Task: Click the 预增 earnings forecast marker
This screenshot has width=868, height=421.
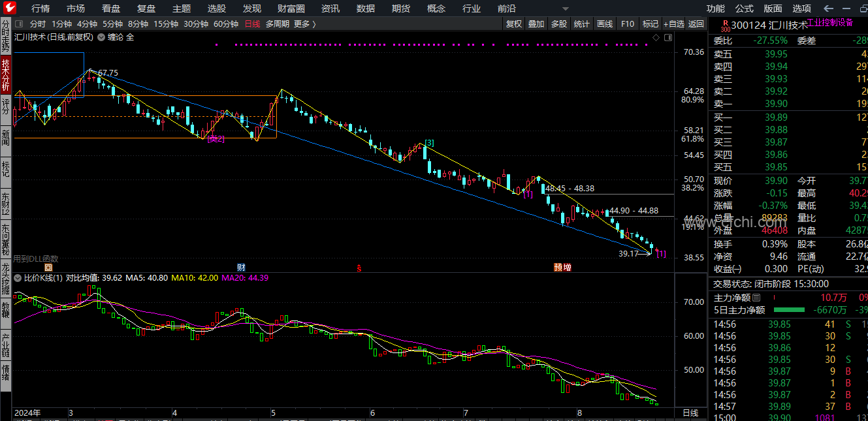Action: pos(562,267)
